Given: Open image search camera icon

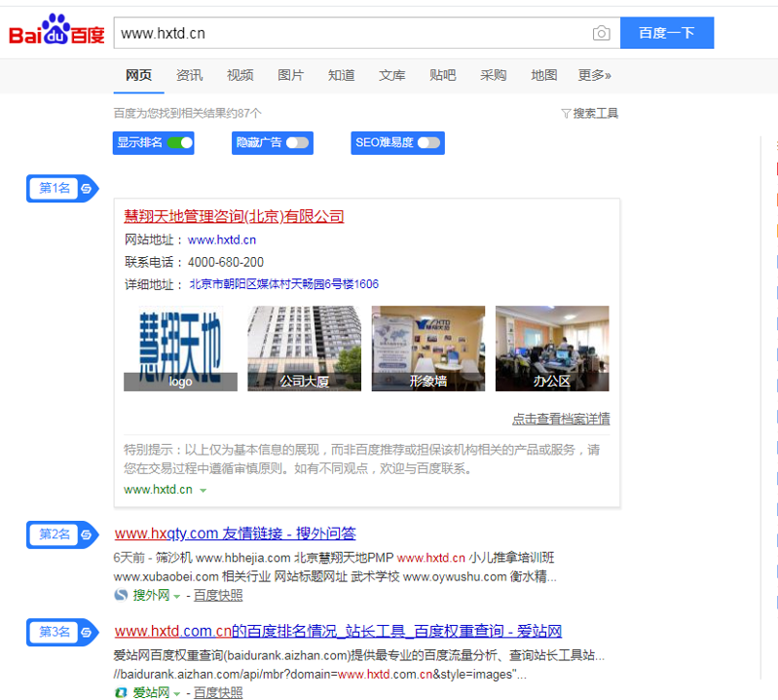Looking at the screenshot, I should (x=601, y=33).
